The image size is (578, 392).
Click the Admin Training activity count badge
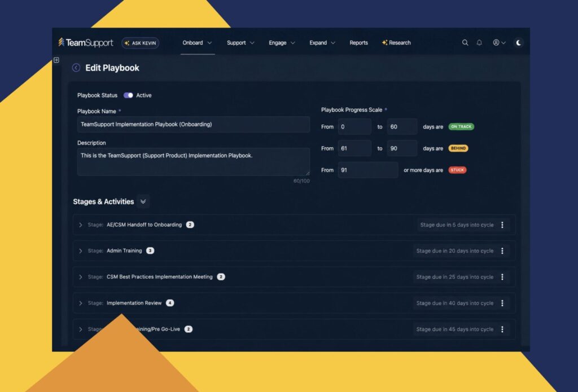(x=150, y=251)
